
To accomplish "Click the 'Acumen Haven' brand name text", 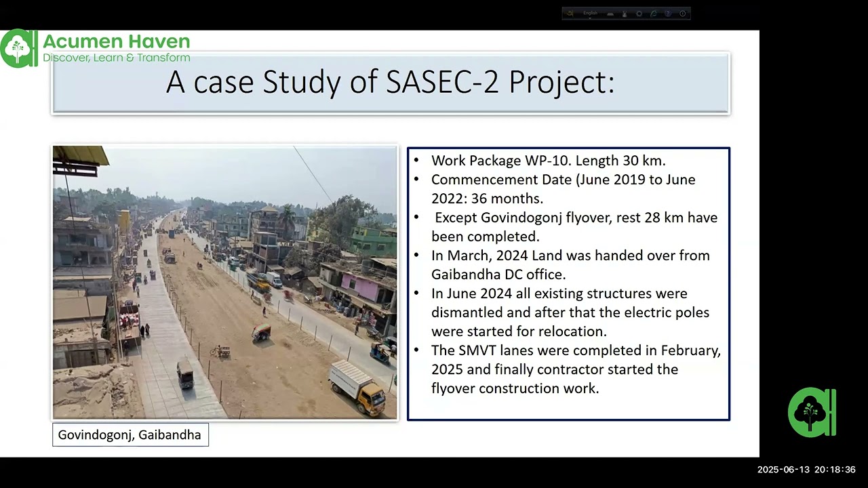I will [x=116, y=42].
